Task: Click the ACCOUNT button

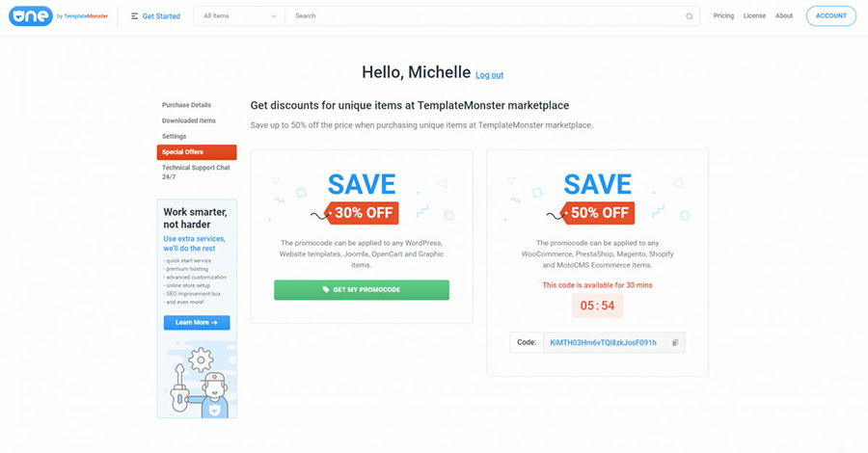Action: pos(831,16)
